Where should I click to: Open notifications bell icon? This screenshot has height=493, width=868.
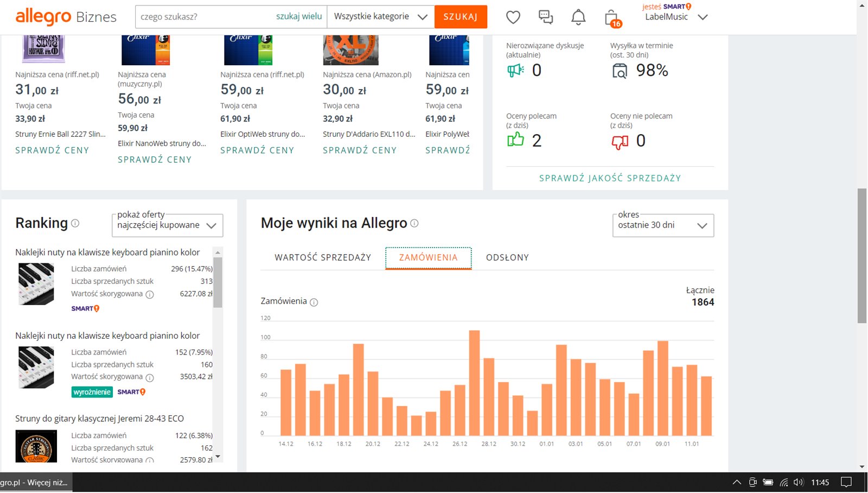(578, 17)
